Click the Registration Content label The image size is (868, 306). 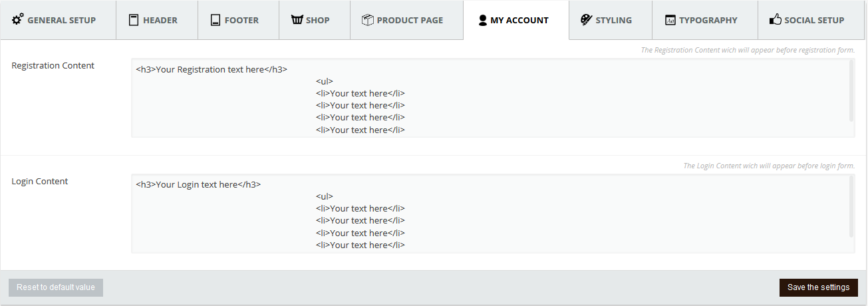point(53,65)
